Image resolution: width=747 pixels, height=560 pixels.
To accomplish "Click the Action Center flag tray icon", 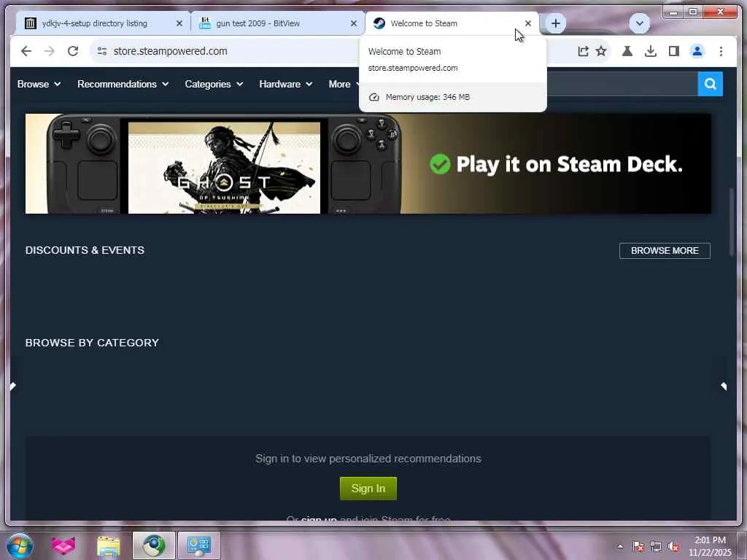I will point(638,546).
